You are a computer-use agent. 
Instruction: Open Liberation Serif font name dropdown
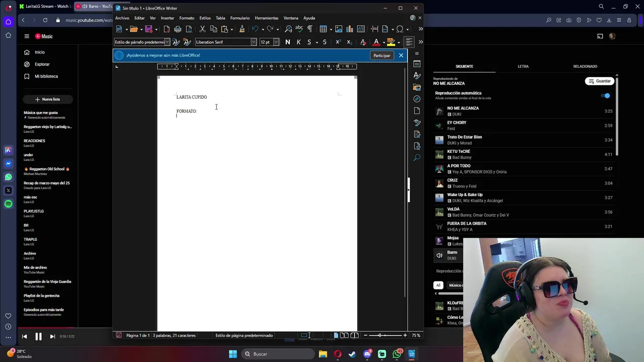[254, 42]
